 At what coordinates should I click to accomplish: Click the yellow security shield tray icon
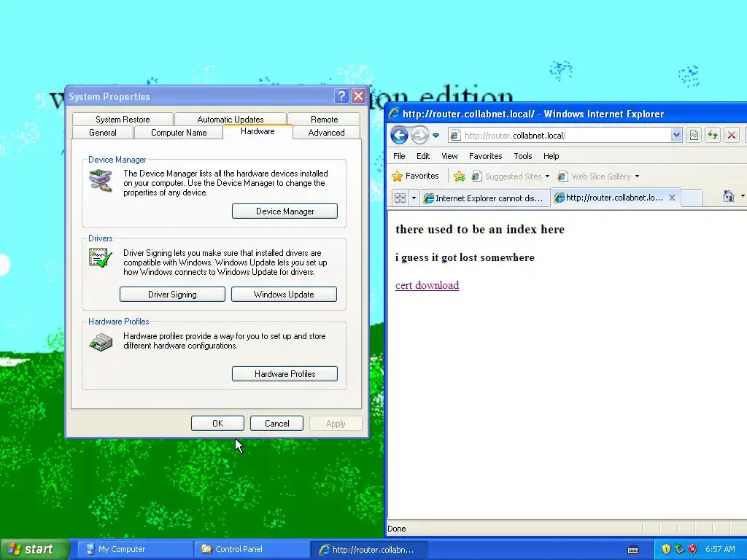[666, 549]
